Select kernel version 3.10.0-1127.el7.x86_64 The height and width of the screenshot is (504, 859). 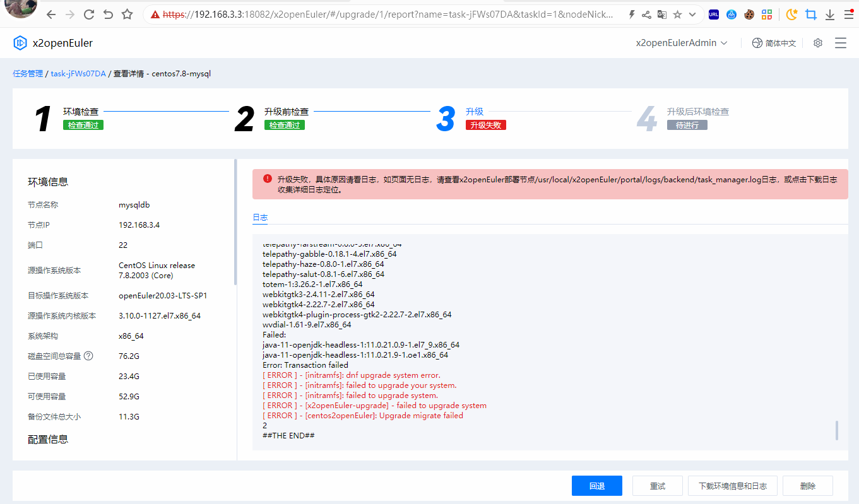coord(160,316)
